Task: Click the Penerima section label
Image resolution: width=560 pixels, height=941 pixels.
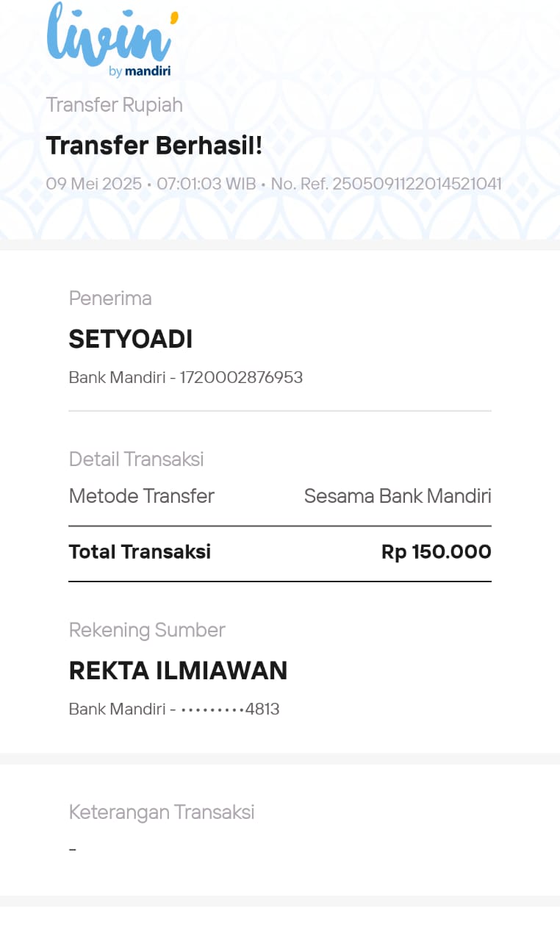Action: click(110, 298)
